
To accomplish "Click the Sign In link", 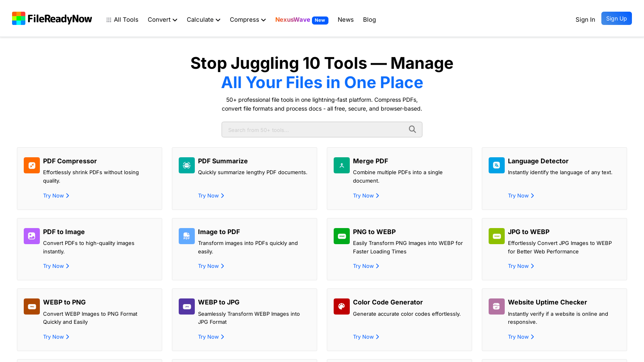I will [585, 20].
